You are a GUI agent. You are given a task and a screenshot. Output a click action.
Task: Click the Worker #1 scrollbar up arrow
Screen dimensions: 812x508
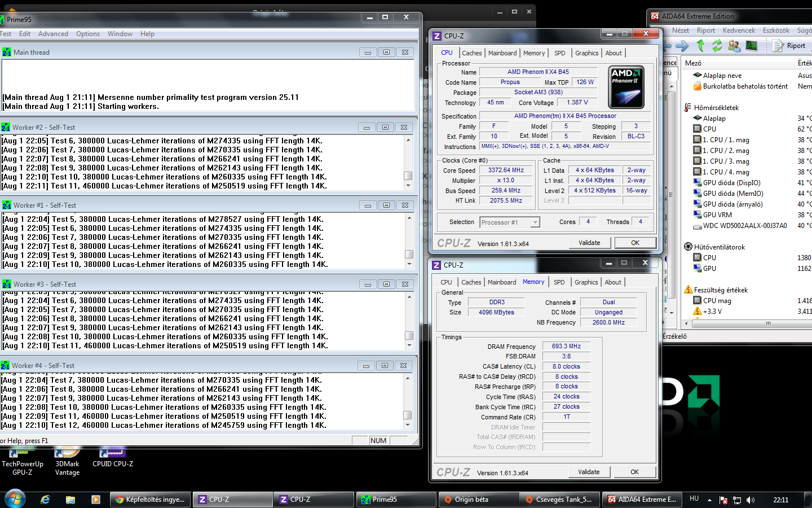[409, 218]
